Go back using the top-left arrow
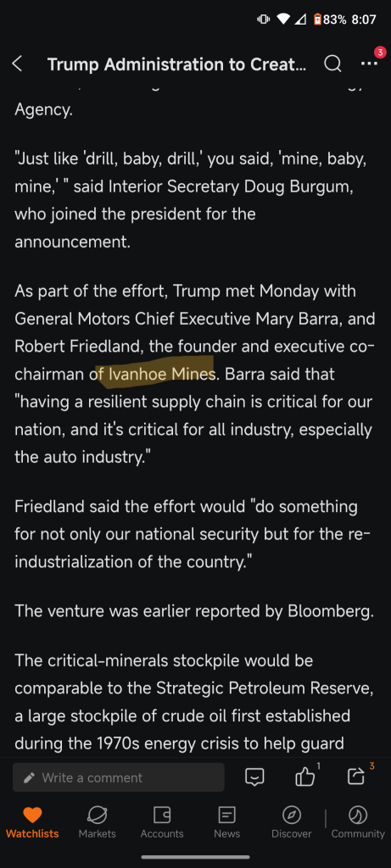 tap(17, 64)
